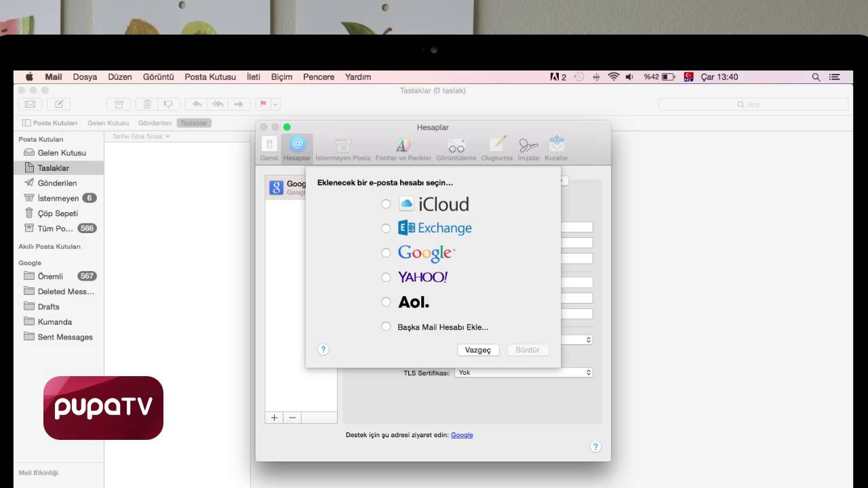Click the Aol logo
This screenshot has height=488, width=868.
pos(414,302)
